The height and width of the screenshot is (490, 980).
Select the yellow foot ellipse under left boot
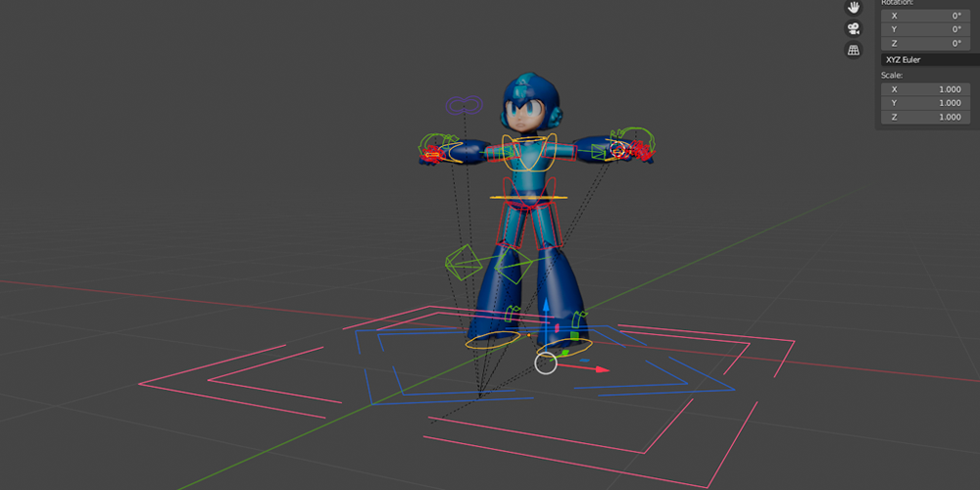pos(492,340)
